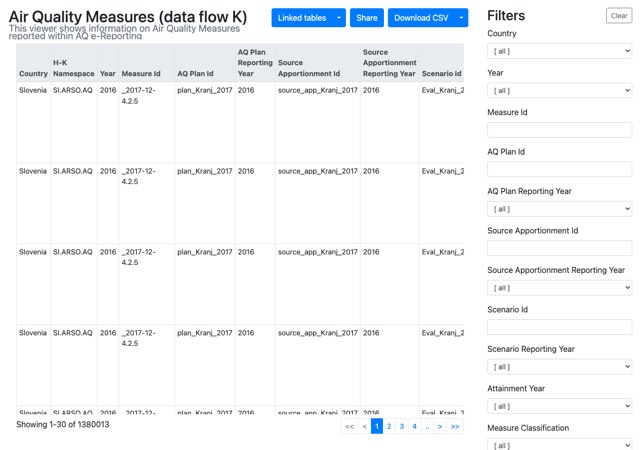Click Download CSV button
Screen dimensions: 640x450
click(421, 18)
